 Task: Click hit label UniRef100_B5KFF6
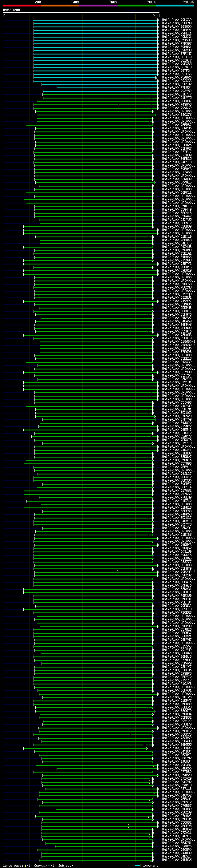click(177, 206)
